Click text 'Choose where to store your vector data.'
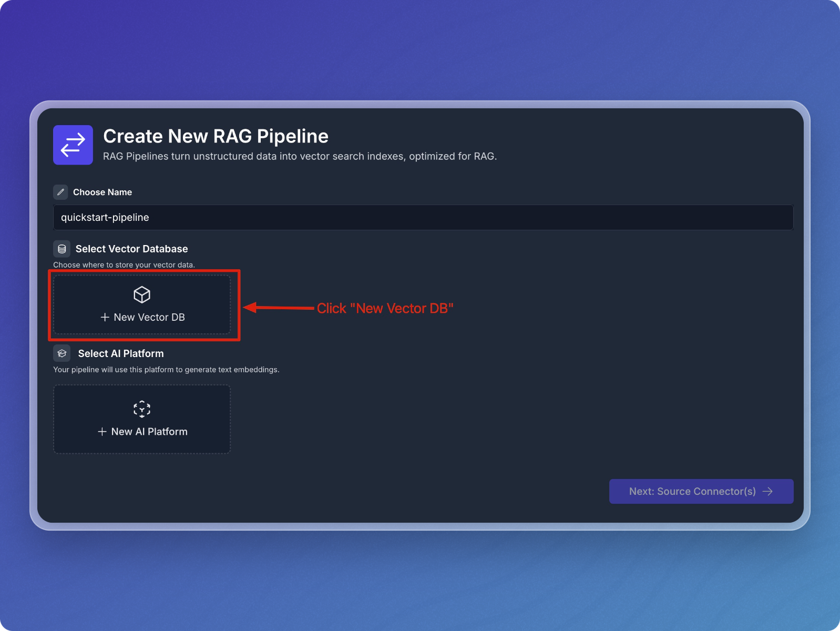The width and height of the screenshot is (840, 631). [124, 264]
